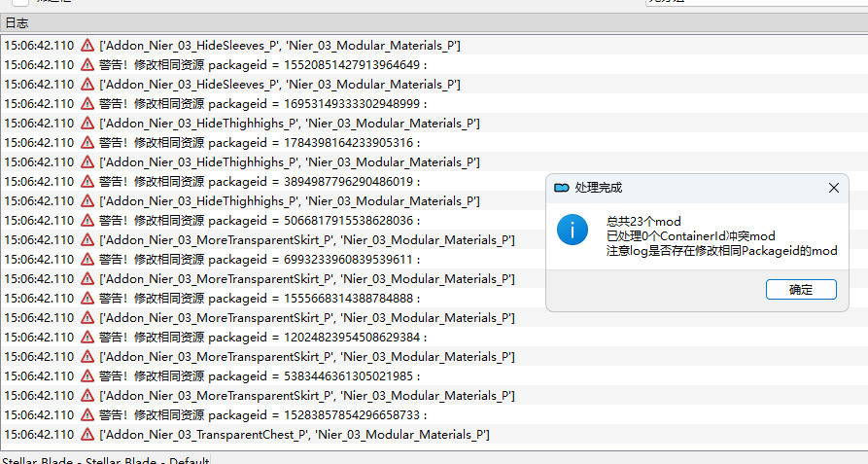
Task: Select log text packageid = 6993233960839539611
Action: pos(314,259)
